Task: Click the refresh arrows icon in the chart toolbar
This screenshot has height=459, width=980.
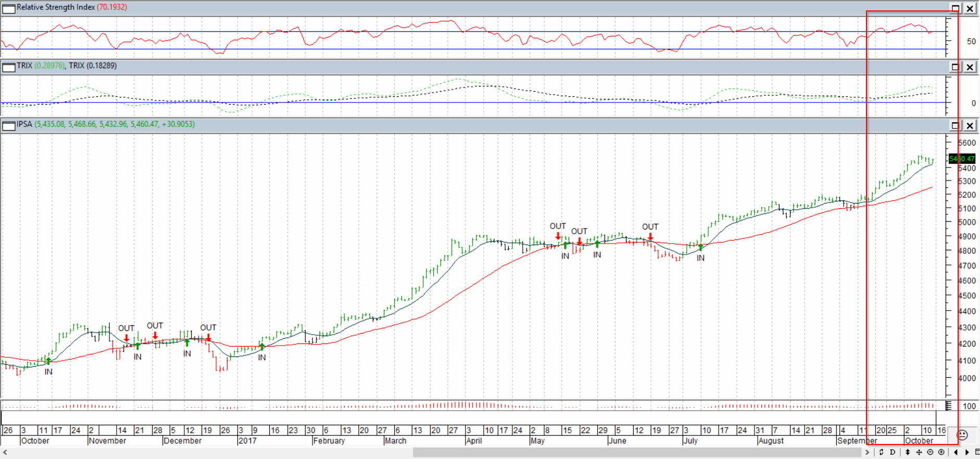Action: (881, 452)
